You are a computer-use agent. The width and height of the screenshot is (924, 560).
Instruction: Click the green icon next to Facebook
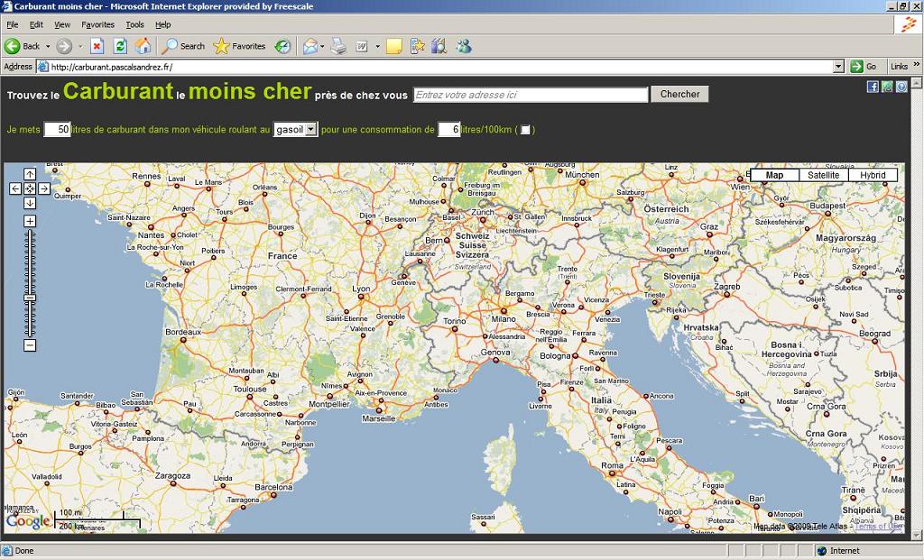pyautogui.click(x=887, y=87)
